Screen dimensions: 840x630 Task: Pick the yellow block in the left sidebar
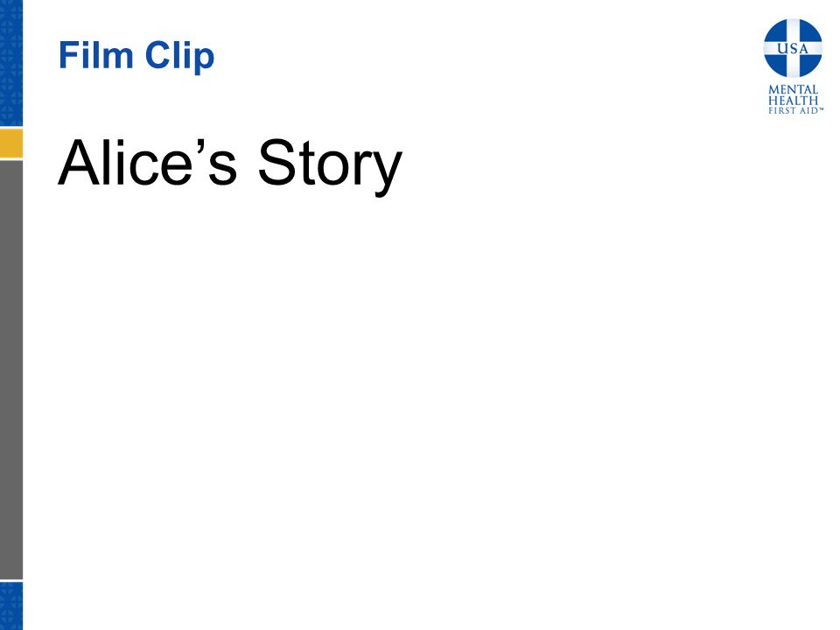11,143
